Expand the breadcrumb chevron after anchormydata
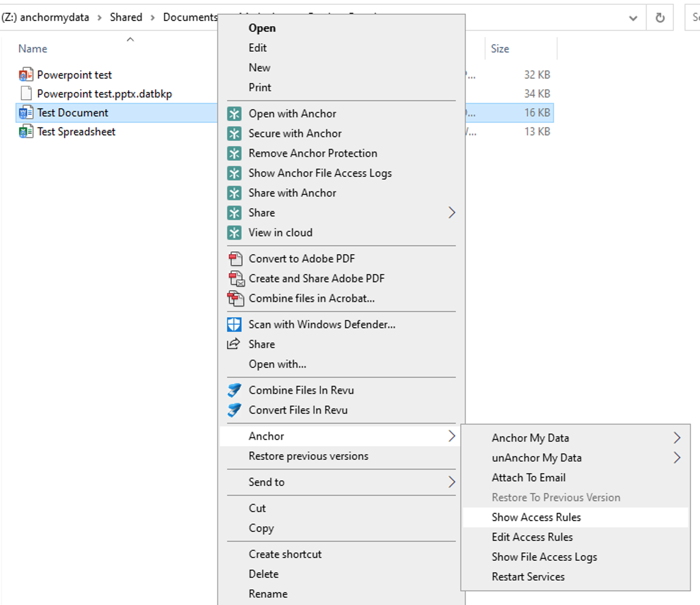700x605 pixels. pos(100,18)
